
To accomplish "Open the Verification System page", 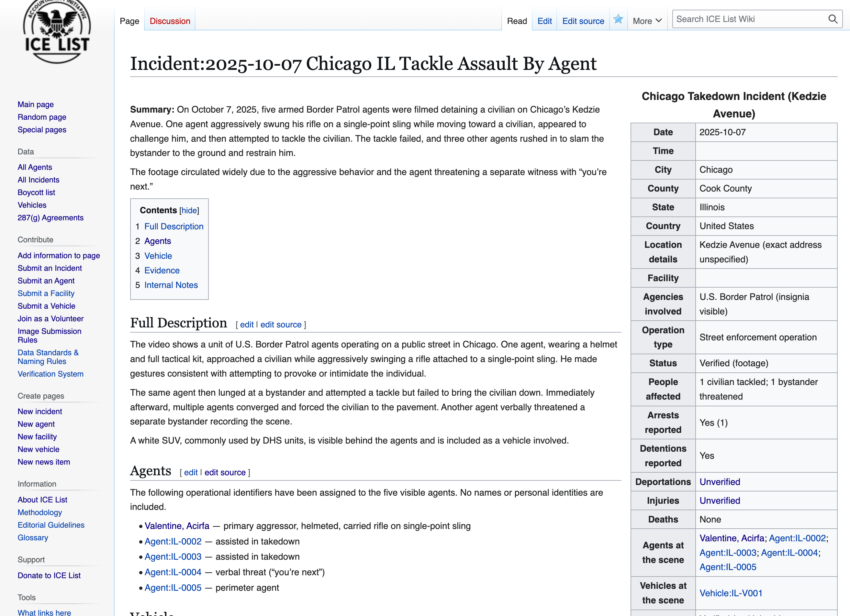I will pyautogui.click(x=50, y=374).
